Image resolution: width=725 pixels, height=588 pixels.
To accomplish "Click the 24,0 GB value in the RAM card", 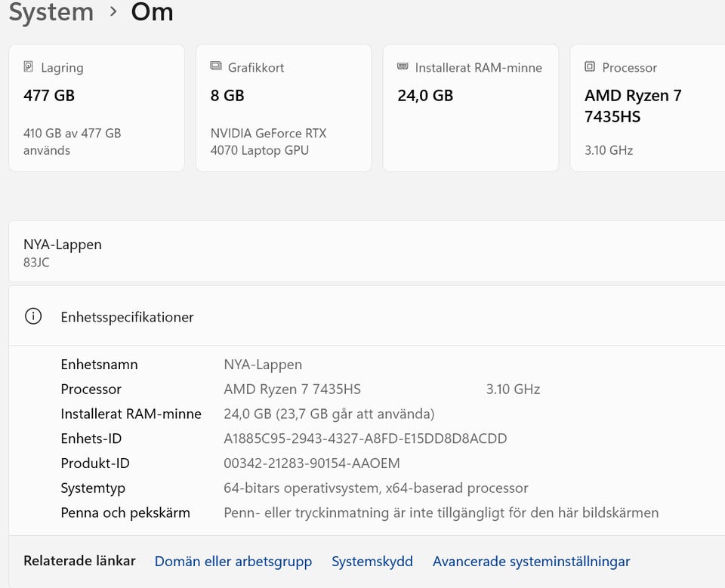I will tap(425, 96).
